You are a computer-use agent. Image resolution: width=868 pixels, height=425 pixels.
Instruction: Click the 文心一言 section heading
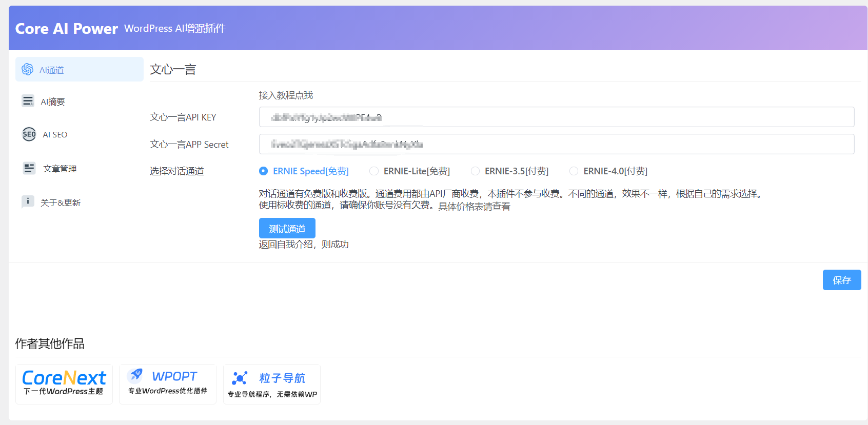[173, 69]
